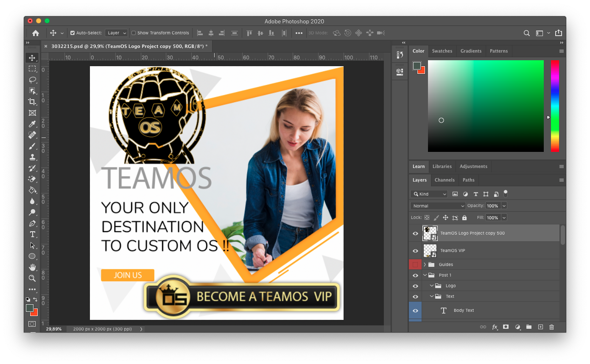Select the TeamOS VIP layer thumbnail

[x=430, y=251]
